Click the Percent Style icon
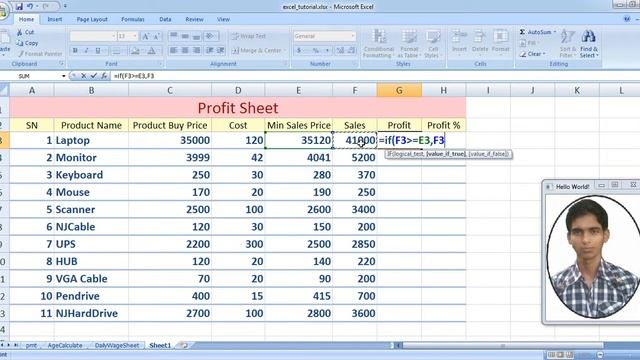 [316, 51]
